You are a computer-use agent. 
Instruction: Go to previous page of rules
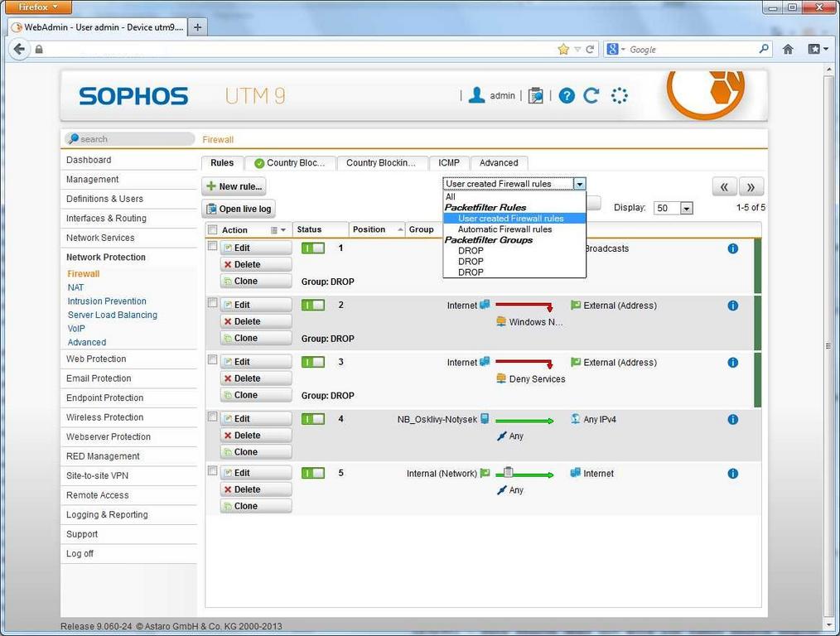pyautogui.click(x=724, y=187)
